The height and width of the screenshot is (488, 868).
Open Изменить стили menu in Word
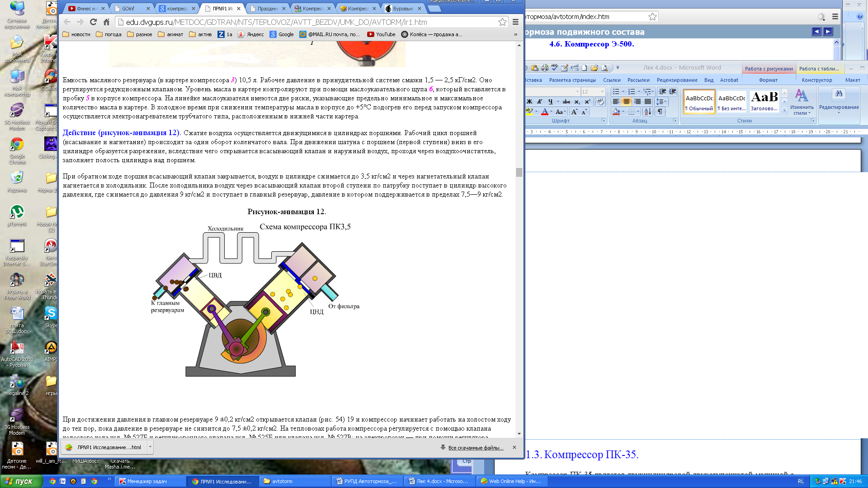click(802, 102)
